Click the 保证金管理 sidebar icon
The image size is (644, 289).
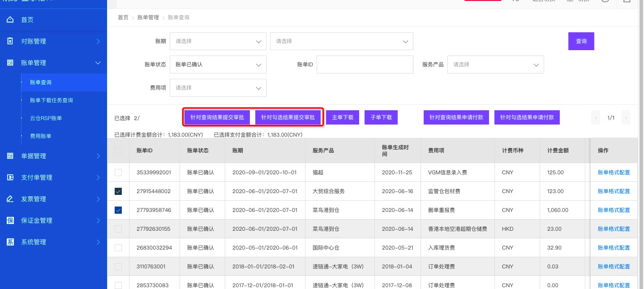tap(10, 220)
